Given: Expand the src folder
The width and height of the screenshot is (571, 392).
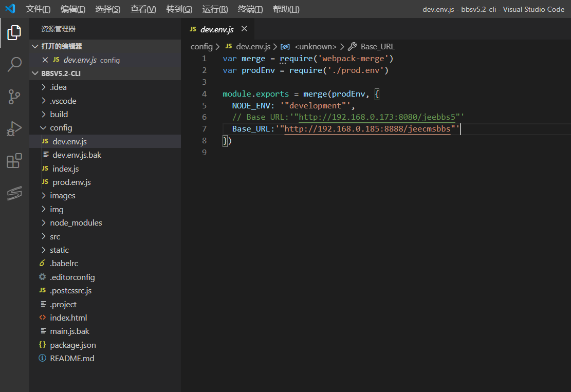Looking at the screenshot, I should (x=54, y=236).
